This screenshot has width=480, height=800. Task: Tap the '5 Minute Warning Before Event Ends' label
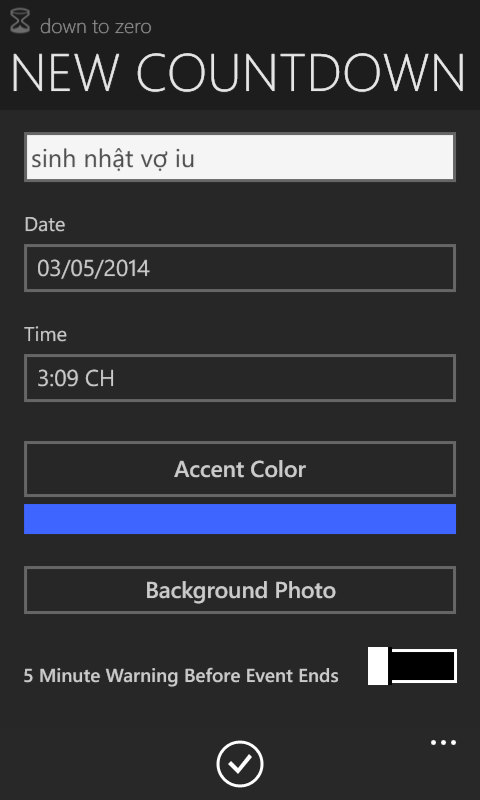(181, 676)
